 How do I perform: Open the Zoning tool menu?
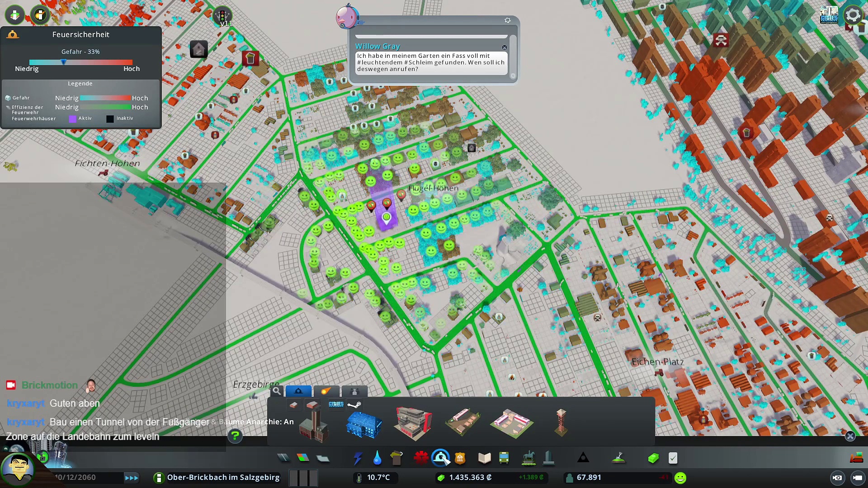coord(303,458)
